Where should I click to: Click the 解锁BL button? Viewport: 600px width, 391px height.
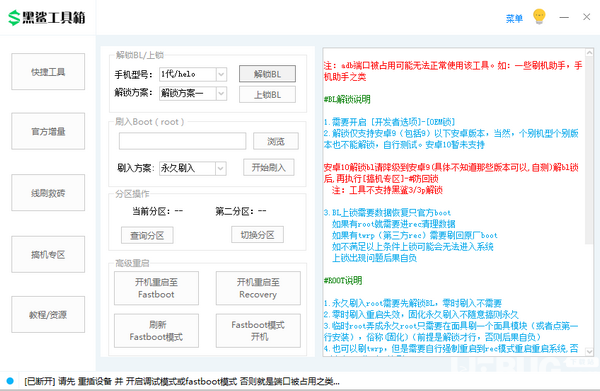(x=267, y=74)
